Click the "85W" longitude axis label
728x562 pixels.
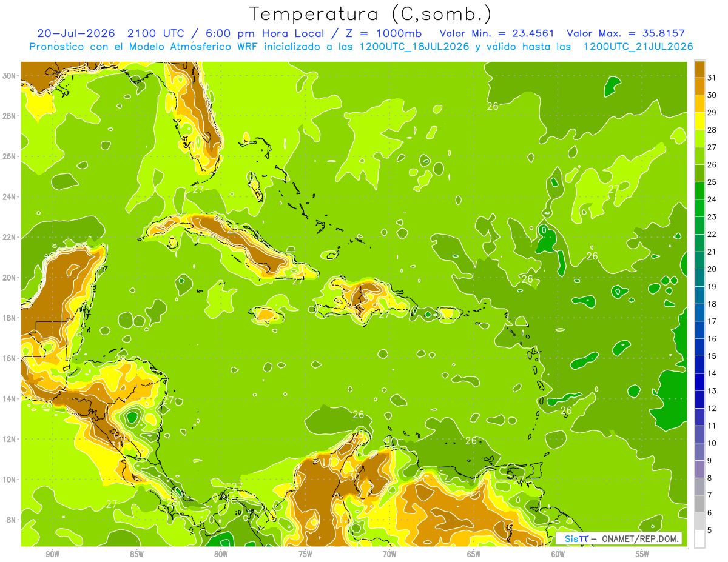coord(136,554)
